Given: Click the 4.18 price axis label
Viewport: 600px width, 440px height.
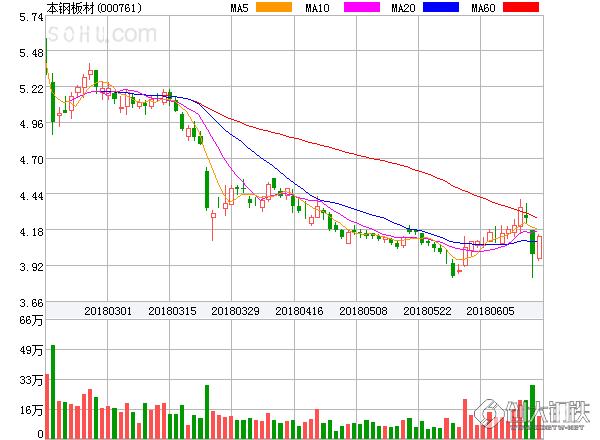Looking at the screenshot, I should click(x=31, y=231).
